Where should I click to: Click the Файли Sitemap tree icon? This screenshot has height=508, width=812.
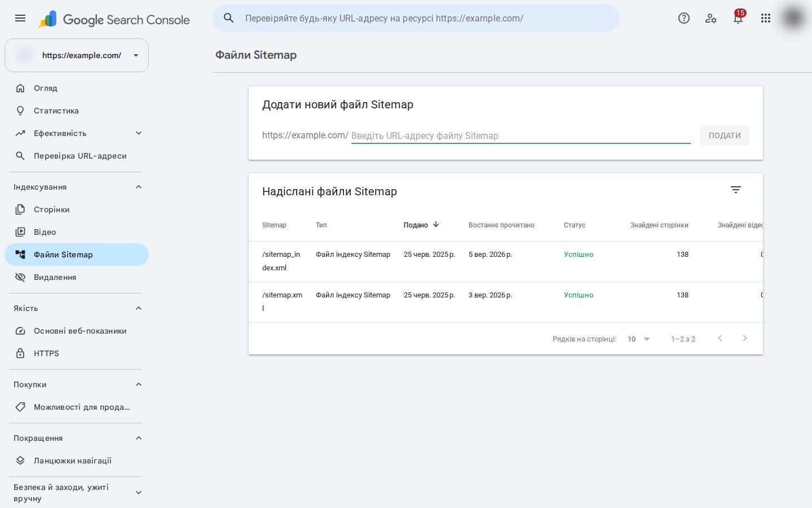[20, 255]
